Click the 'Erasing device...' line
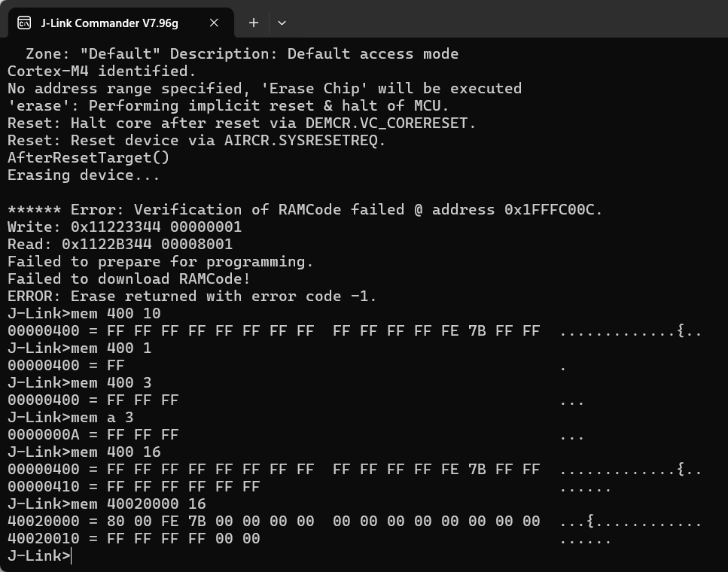The image size is (728, 572). 84,175
